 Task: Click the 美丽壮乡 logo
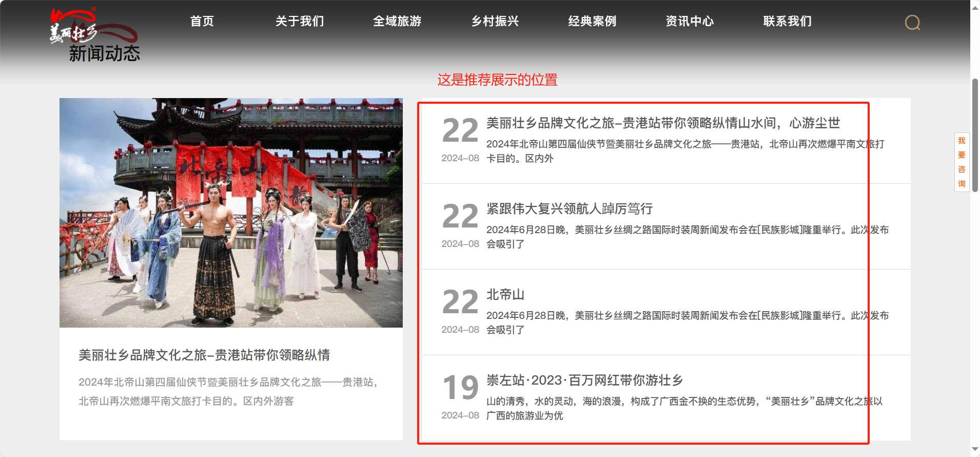pyautogui.click(x=93, y=26)
